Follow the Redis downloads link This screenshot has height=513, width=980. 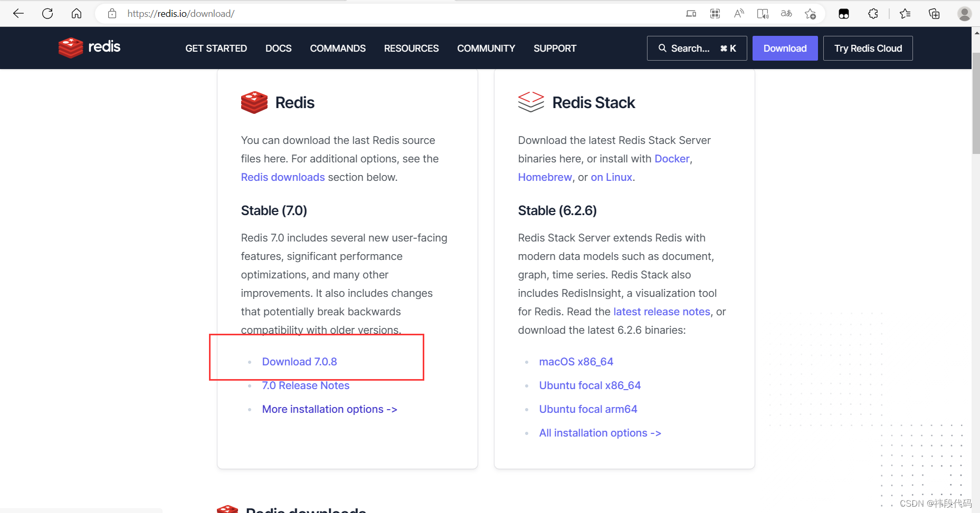tap(283, 177)
